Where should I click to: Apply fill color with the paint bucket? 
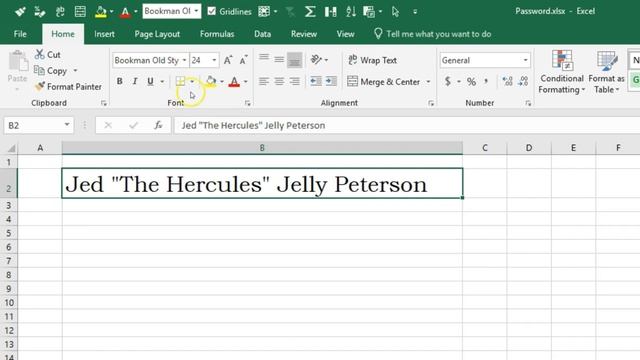211,81
